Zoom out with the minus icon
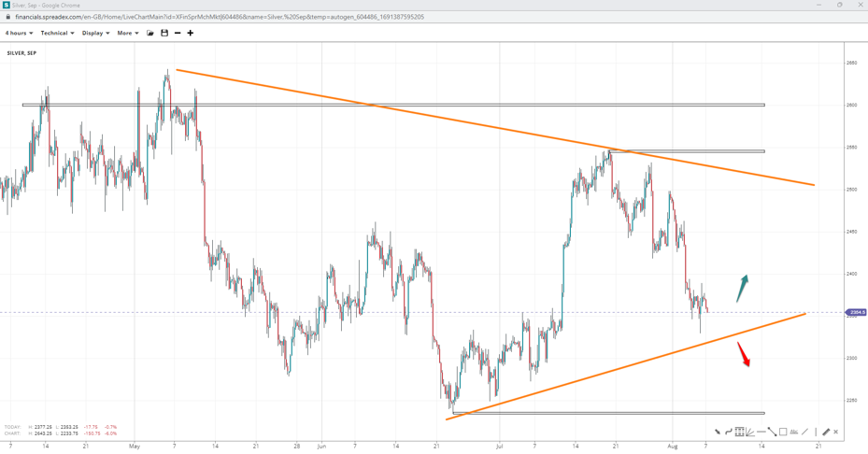Viewport: 868px width, 454px height. [178, 33]
